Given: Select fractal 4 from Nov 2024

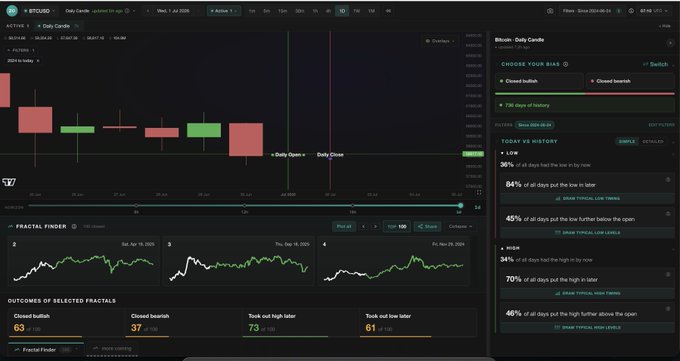Looking at the screenshot, I should pos(394,260).
